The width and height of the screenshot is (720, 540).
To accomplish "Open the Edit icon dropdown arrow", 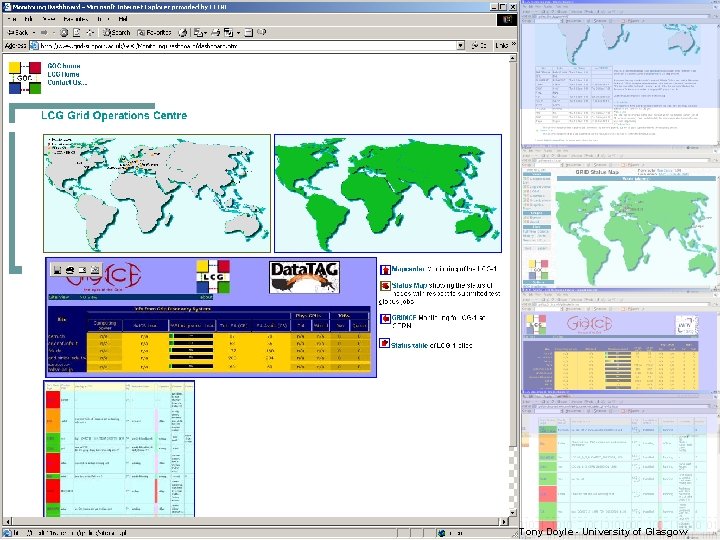I will tap(238, 33).
